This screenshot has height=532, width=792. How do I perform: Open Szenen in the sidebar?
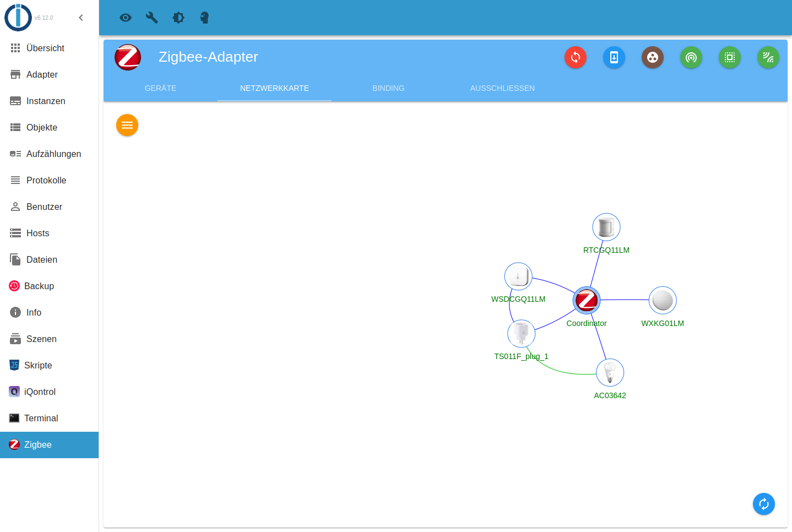pos(50,339)
